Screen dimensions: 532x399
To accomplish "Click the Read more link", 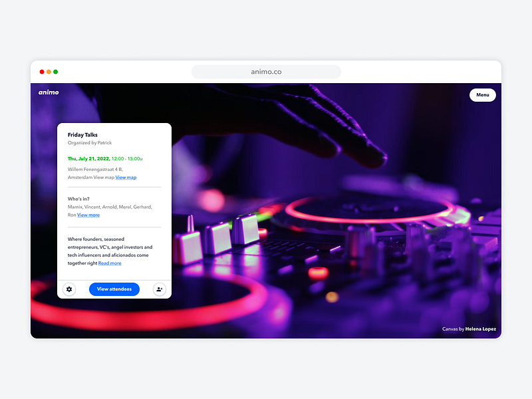I will 110,263.
